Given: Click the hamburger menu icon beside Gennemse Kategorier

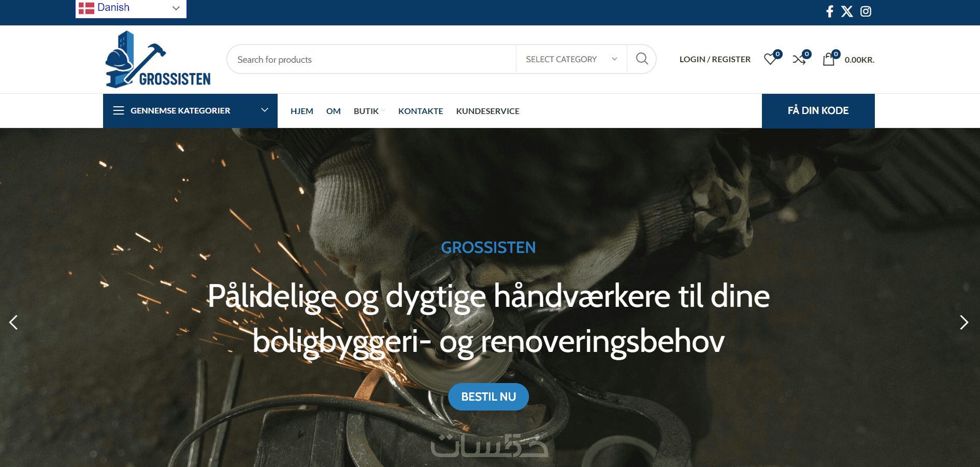Looking at the screenshot, I should [119, 110].
